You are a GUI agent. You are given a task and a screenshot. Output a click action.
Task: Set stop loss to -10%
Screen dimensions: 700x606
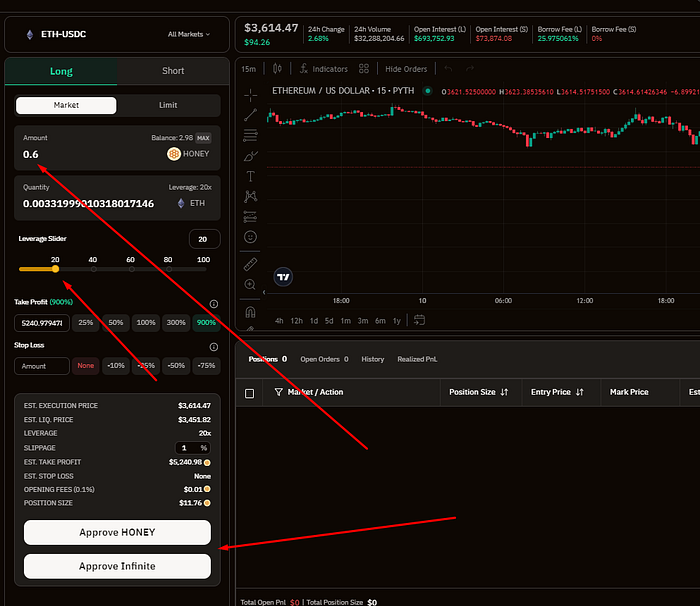(x=116, y=366)
